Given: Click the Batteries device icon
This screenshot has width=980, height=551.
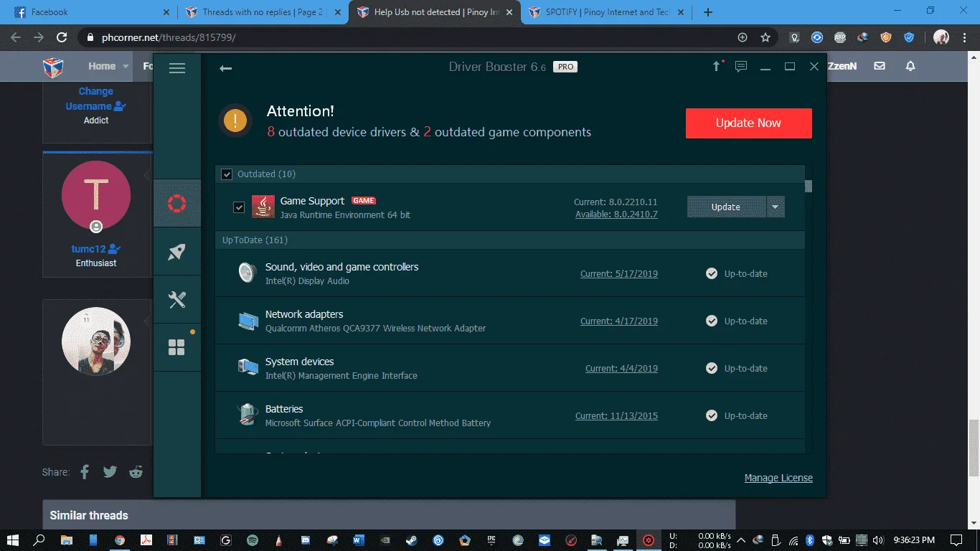Looking at the screenshot, I should pyautogui.click(x=248, y=415).
